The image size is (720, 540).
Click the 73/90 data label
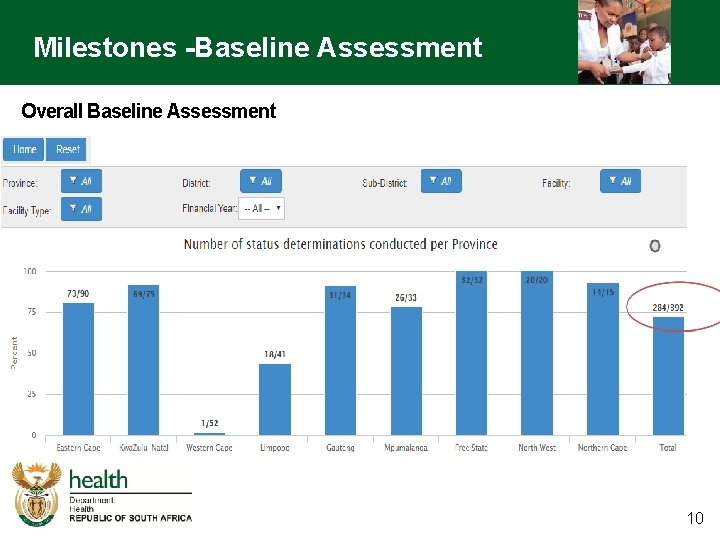(x=78, y=294)
